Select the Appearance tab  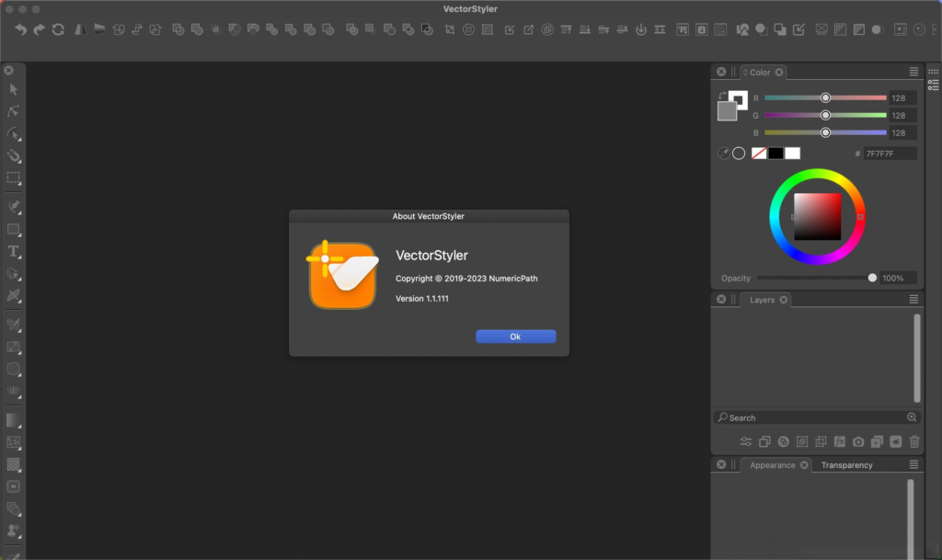click(x=772, y=465)
